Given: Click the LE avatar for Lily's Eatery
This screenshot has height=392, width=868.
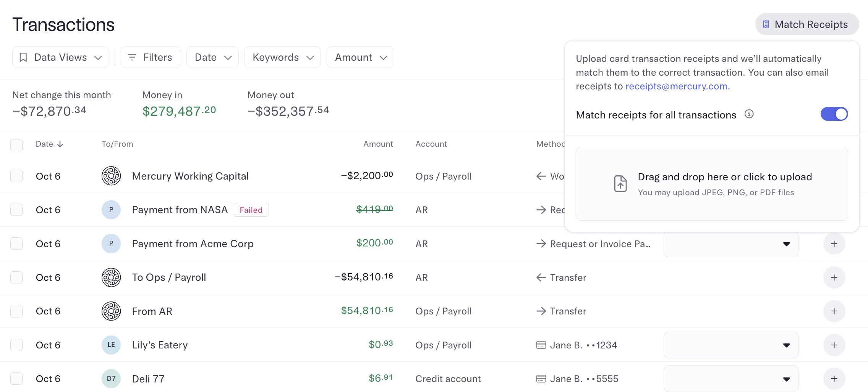Looking at the screenshot, I should click(x=111, y=345).
